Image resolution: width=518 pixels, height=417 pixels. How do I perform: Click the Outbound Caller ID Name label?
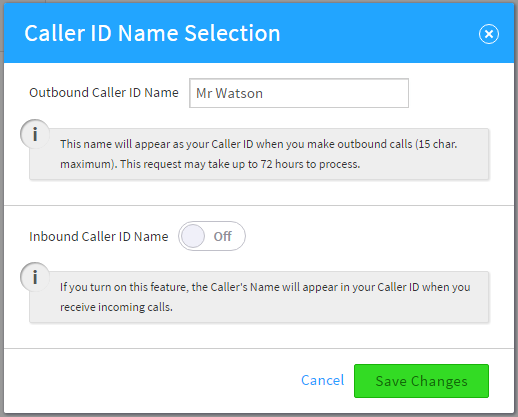tap(104, 93)
